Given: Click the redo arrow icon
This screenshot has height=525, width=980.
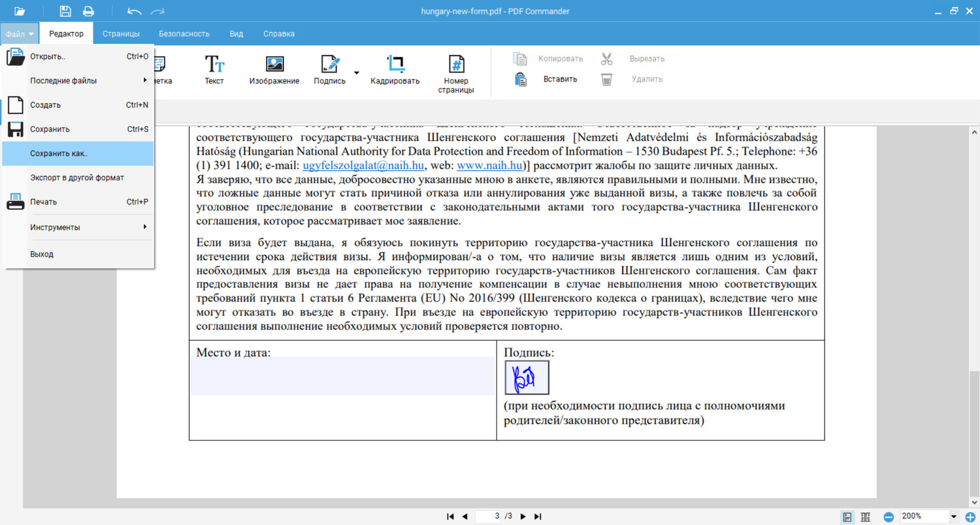Looking at the screenshot, I should (x=157, y=11).
